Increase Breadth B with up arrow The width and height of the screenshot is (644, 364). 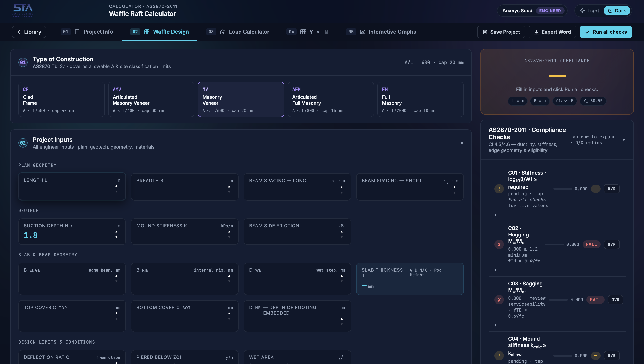point(229,186)
